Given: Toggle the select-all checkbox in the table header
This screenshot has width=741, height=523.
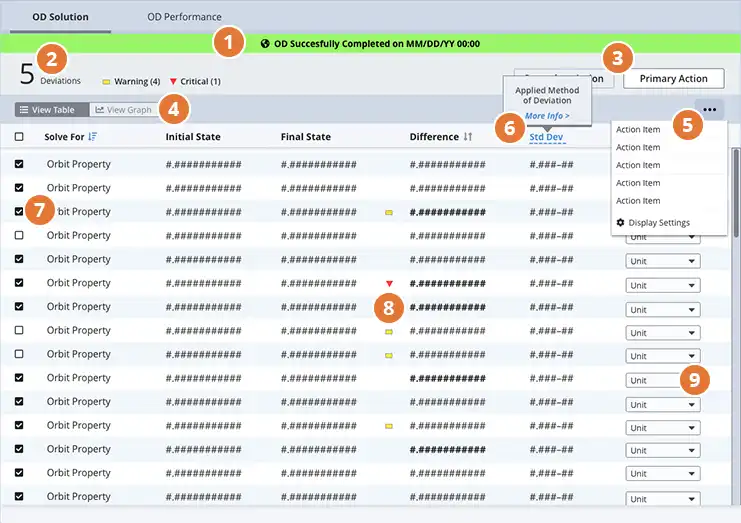Looking at the screenshot, I should (19, 137).
